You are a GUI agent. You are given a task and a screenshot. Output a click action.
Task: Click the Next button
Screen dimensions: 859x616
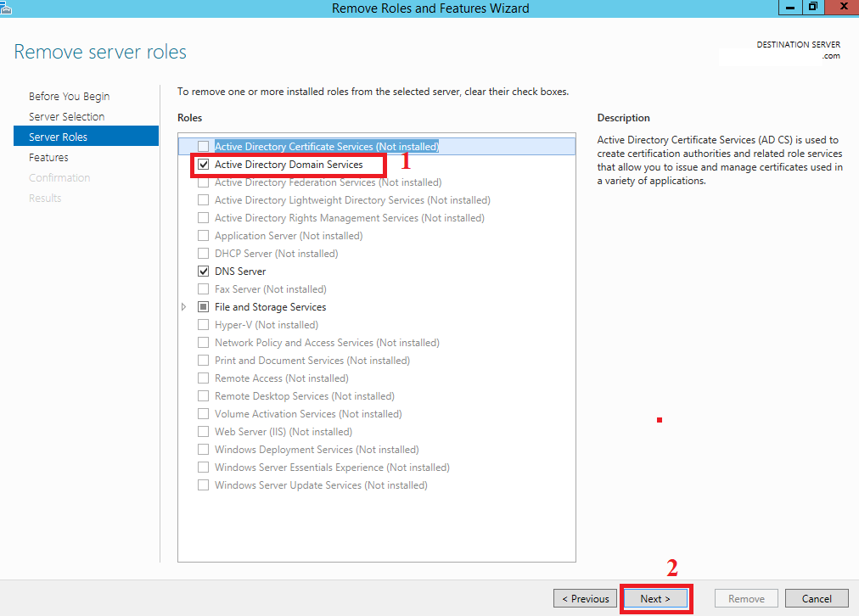(x=655, y=598)
